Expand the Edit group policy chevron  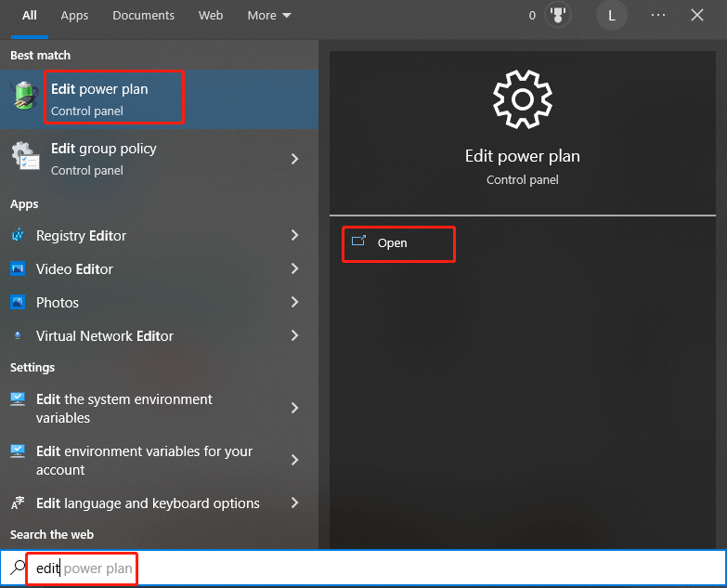(294, 159)
